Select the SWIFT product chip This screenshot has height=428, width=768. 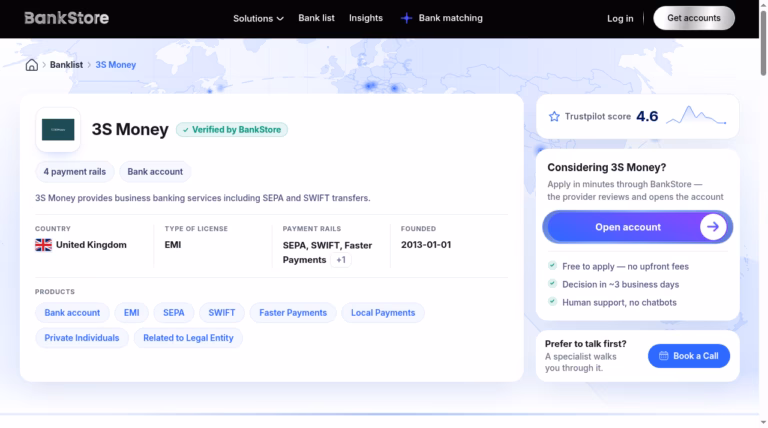[221, 313]
